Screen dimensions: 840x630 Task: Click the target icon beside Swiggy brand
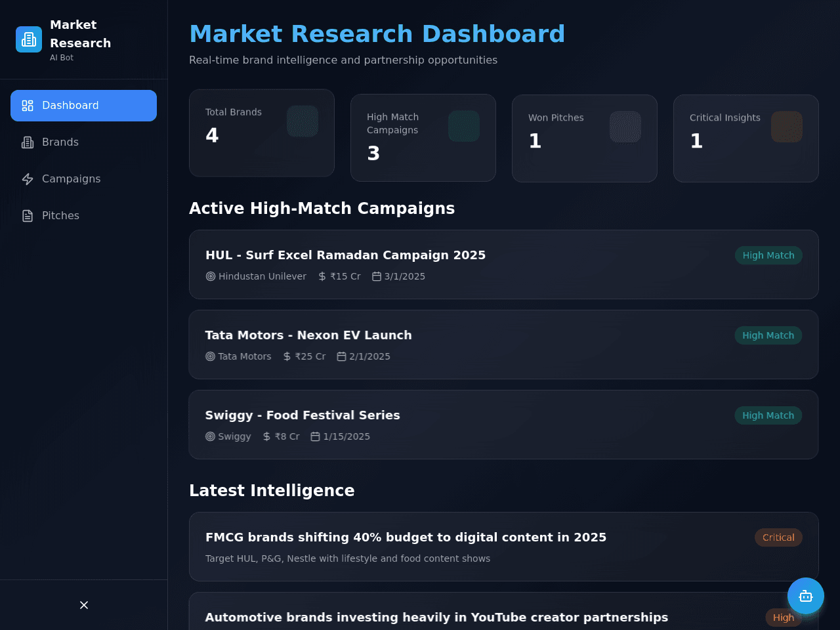point(210,436)
